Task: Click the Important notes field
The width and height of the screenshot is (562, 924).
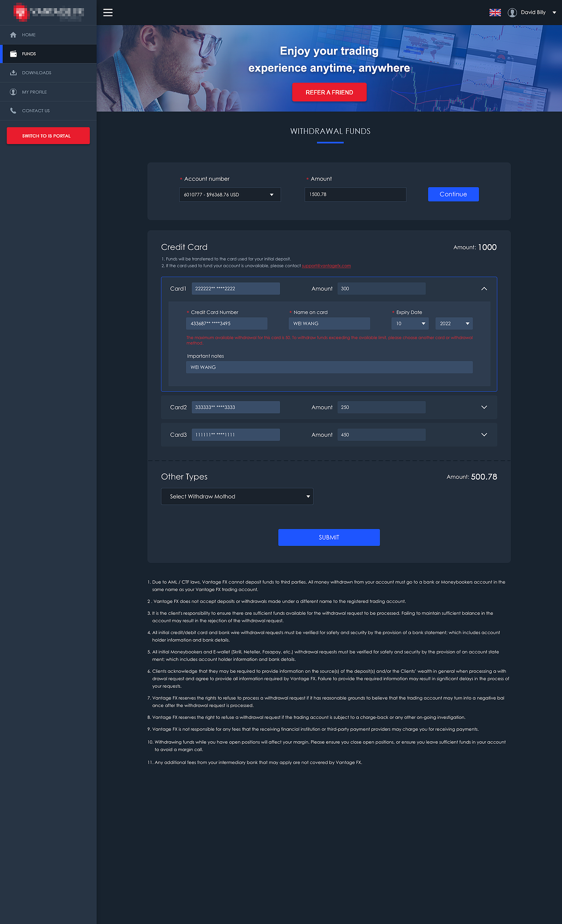Action: pos(329,367)
